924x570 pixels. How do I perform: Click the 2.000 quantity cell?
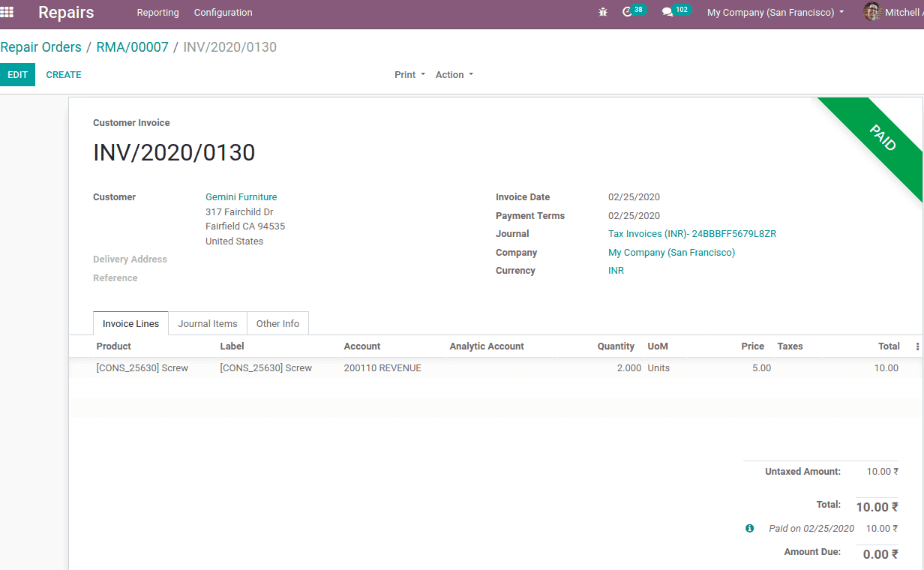pos(629,368)
